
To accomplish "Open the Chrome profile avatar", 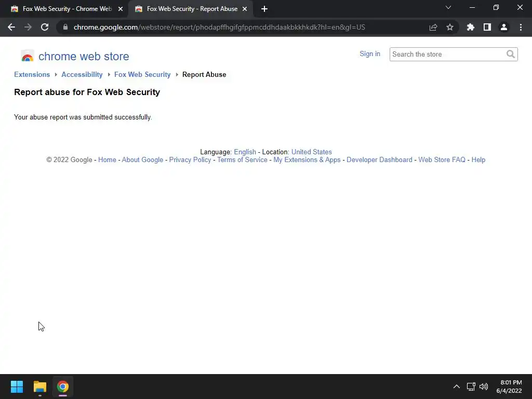I will coord(504,27).
